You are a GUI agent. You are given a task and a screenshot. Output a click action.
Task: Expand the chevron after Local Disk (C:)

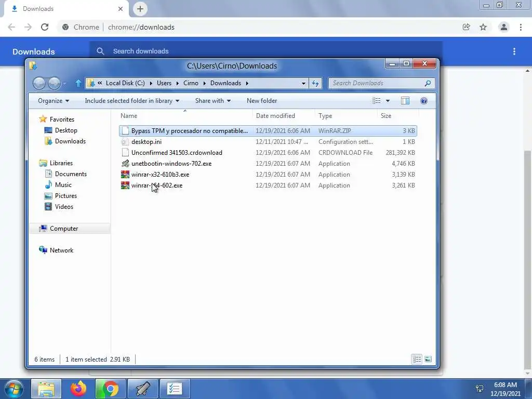(151, 83)
